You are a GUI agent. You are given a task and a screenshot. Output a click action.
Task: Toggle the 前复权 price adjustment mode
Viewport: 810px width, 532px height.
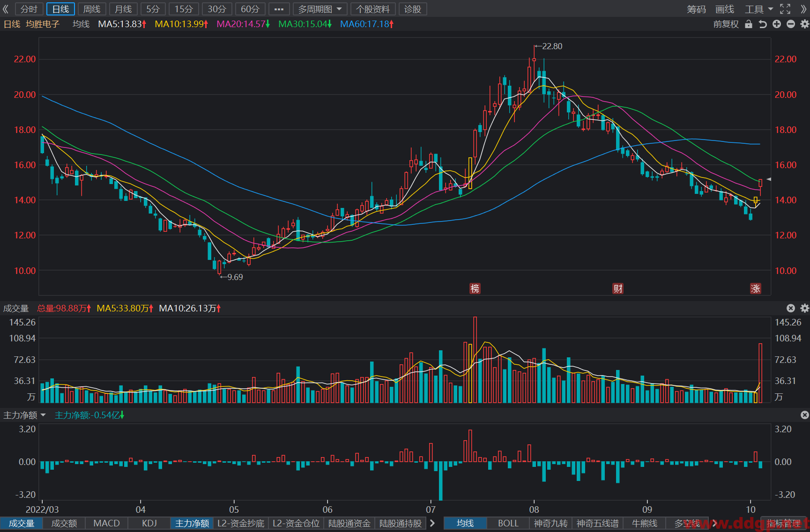726,24
